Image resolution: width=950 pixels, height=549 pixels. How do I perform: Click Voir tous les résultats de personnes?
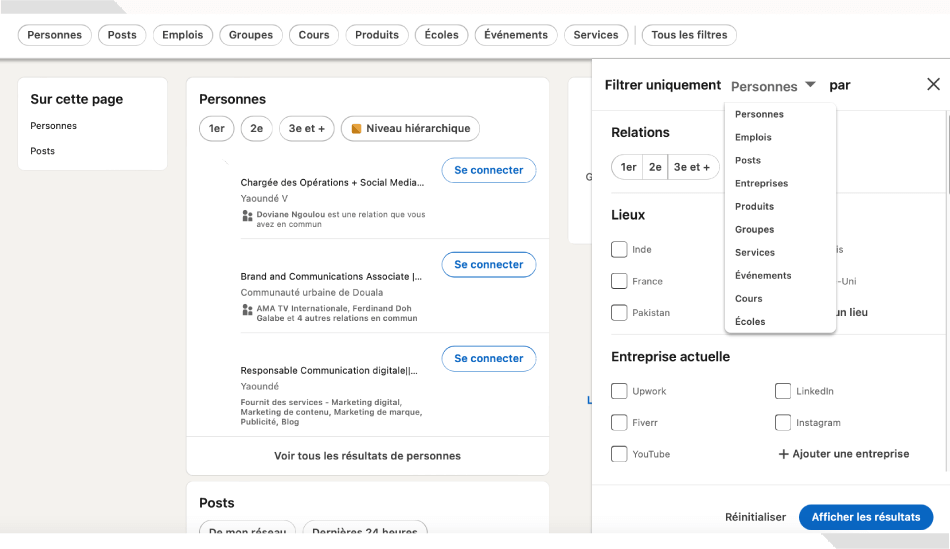pos(367,456)
